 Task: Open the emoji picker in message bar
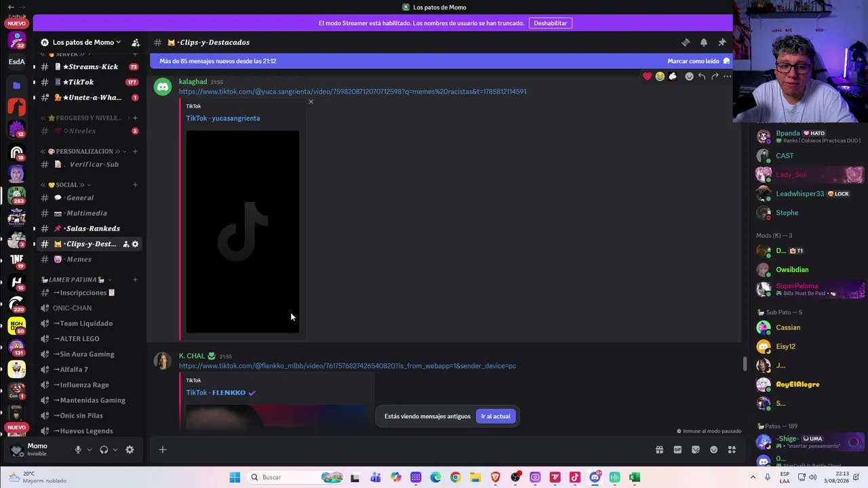(x=713, y=449)
